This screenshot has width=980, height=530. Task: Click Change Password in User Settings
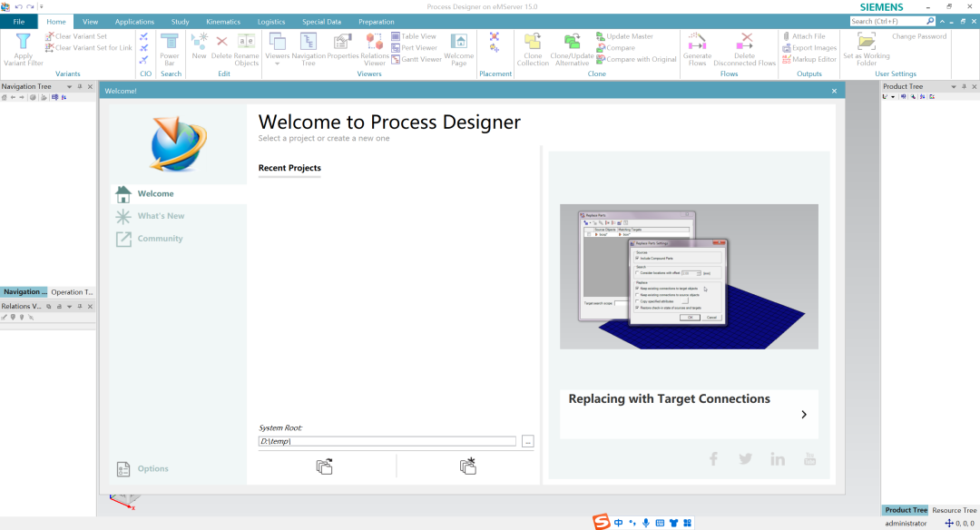click(x=918, y=36)
